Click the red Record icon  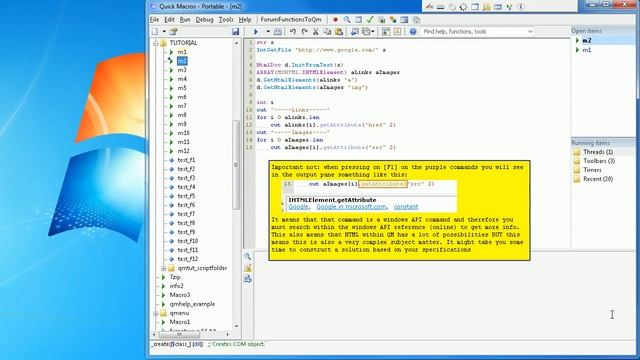335,20
